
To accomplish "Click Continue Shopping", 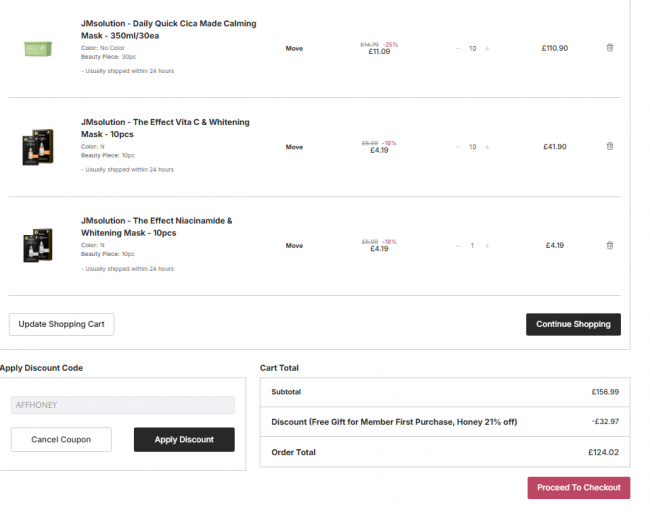I will click(573, 324).
